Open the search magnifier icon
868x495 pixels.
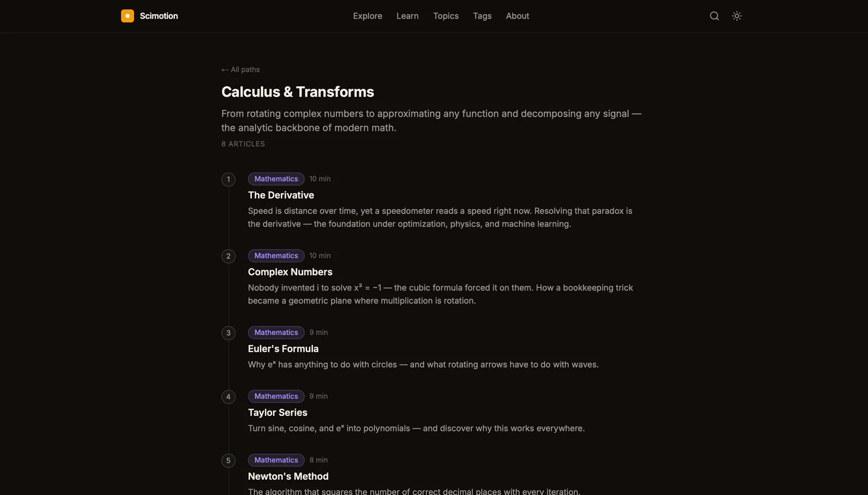[x=714, y=16]
